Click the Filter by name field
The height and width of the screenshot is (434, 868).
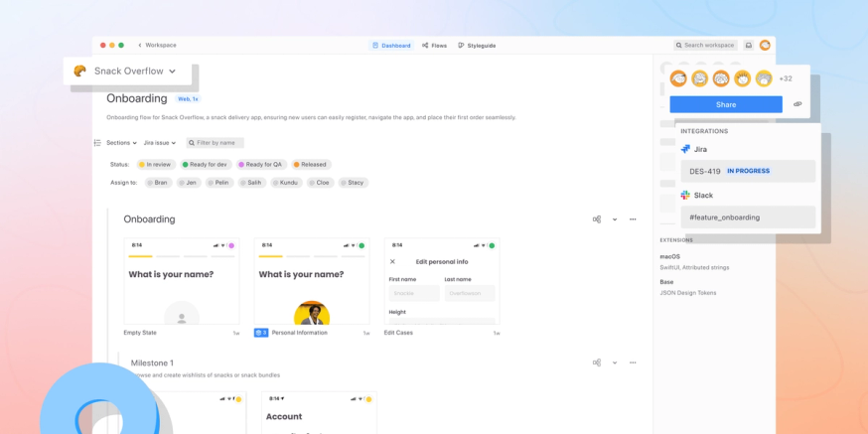click(215, 143)
